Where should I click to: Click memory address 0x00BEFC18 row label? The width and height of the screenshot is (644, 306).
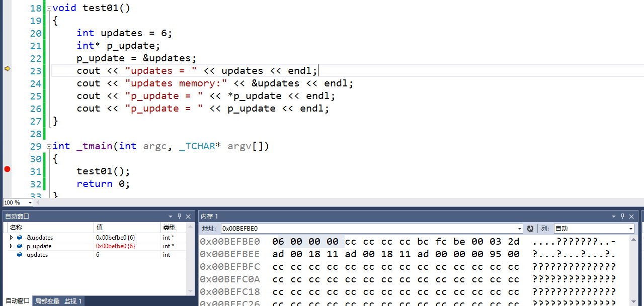(x=230, y=292)
